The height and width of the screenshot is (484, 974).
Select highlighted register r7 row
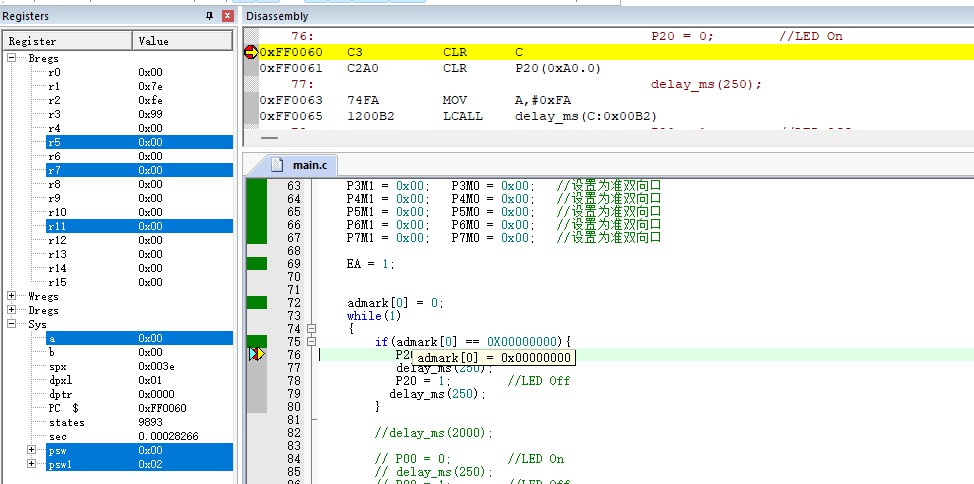click(x=139, y=170)
